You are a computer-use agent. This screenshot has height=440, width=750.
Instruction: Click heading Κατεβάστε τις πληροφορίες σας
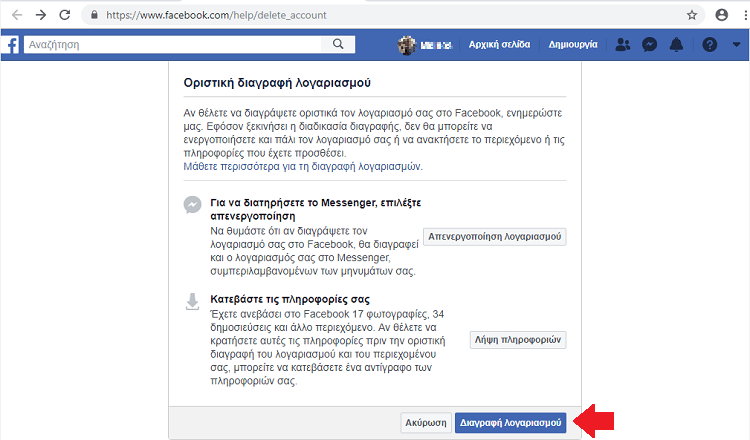[290, 299]
